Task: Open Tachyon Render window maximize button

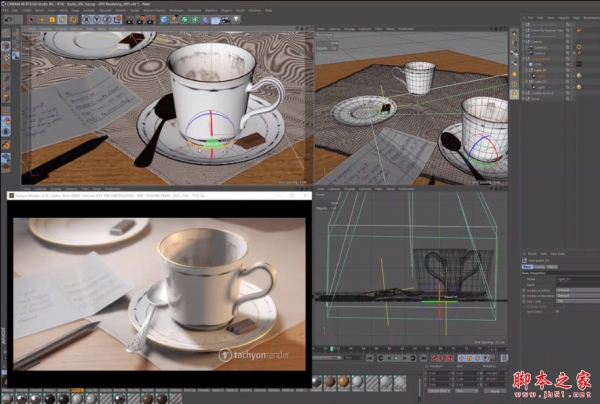Action: coord(292,195)
